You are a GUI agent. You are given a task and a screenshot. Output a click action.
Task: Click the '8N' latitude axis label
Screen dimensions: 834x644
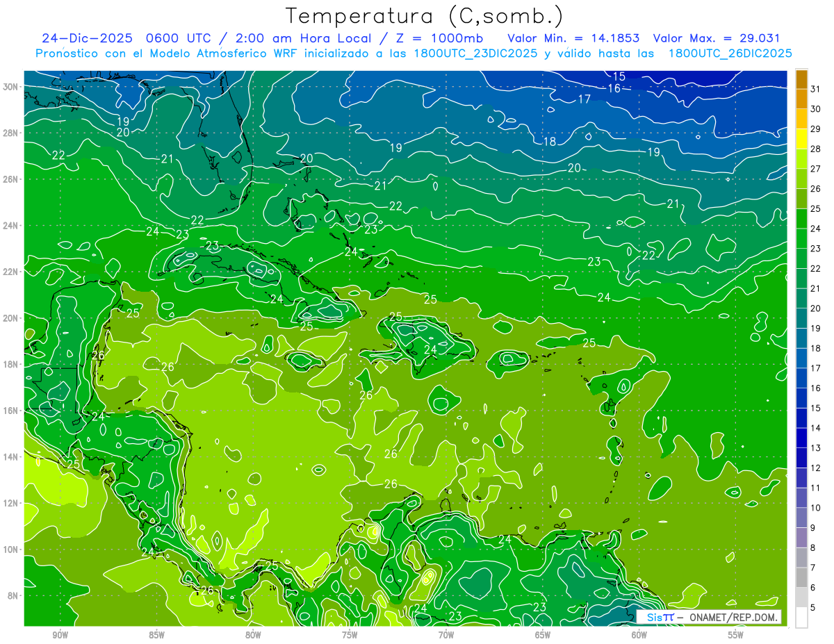pyautogui.click(x=13, y=595)
